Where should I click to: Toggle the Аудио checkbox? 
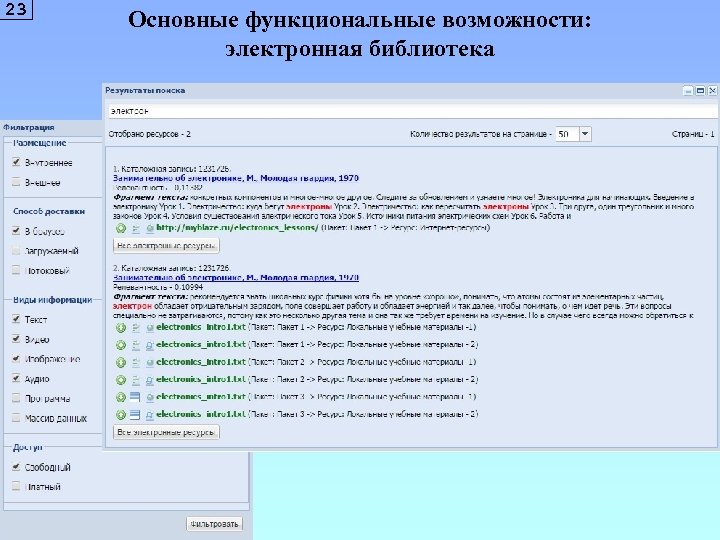coord(16,378)
